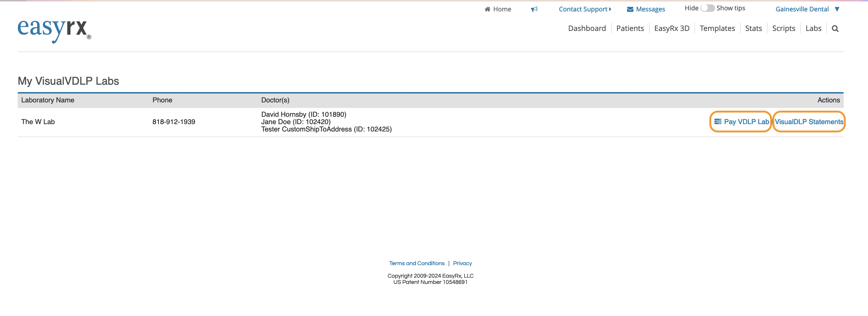Open EasyRx 3D in the navigation
The width and height of the screenshot is (868, 316).
pos(672,28)
